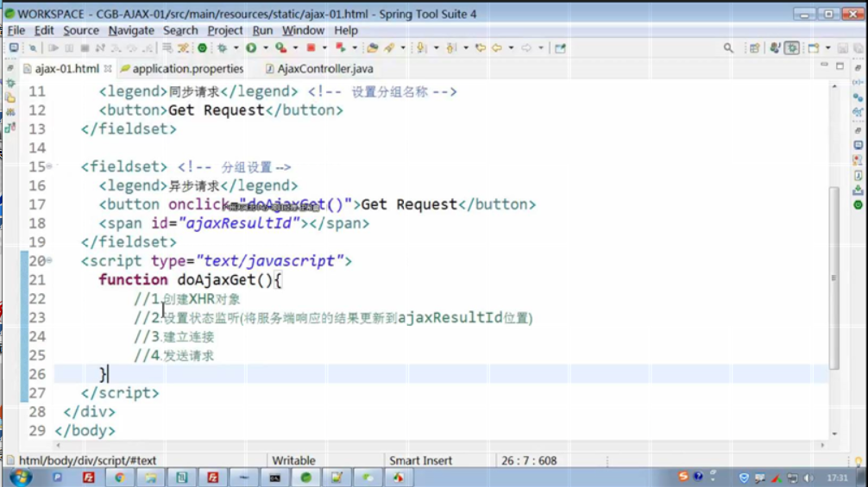This screenshot has height=487, width=868.
Task: Open Chrome from the taskbar
Action: pos(120,478)
